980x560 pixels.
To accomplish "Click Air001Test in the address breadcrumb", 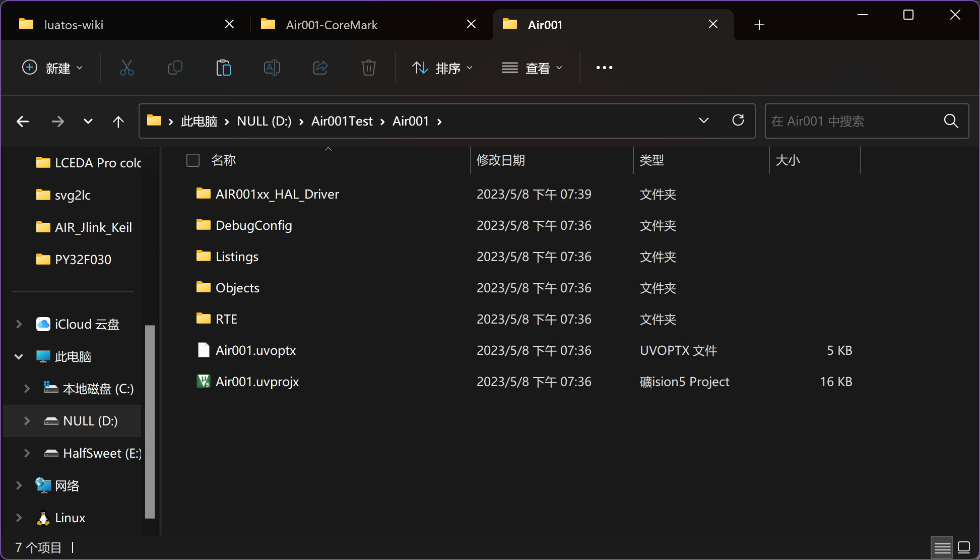I will (342, 121).
